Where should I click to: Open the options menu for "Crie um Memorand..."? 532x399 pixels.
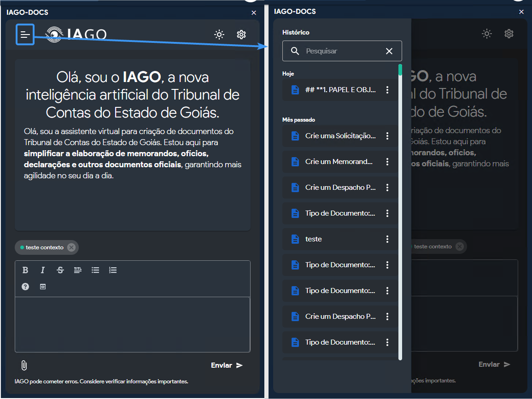387,162
